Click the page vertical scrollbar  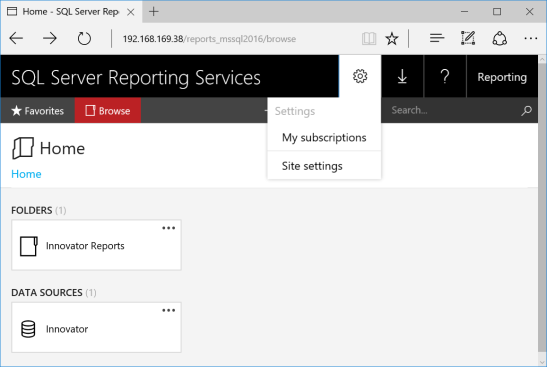[542, 209]
